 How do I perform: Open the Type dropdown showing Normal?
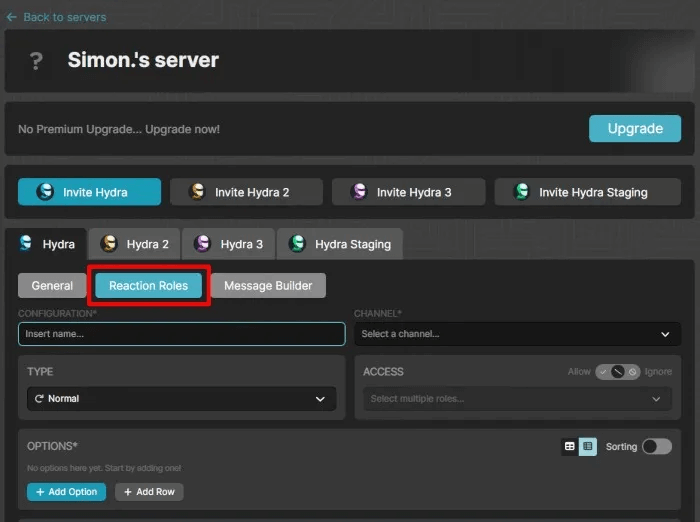point(182,398)
